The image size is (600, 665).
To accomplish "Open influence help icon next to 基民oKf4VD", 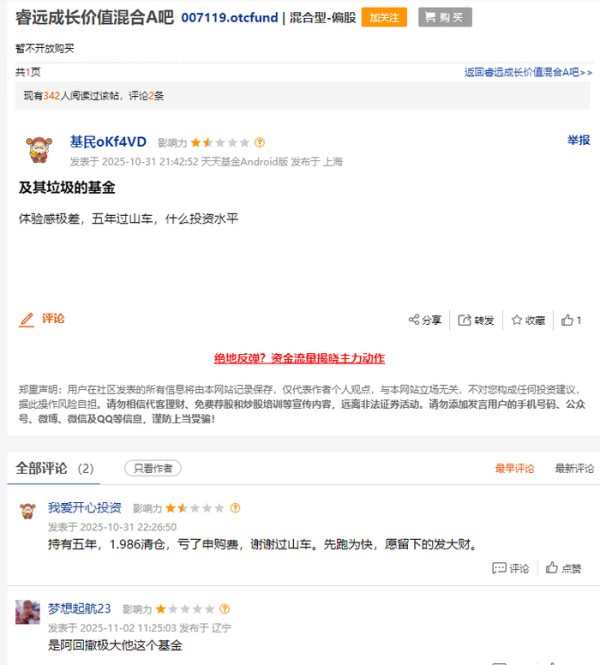I will click(260, 142).
